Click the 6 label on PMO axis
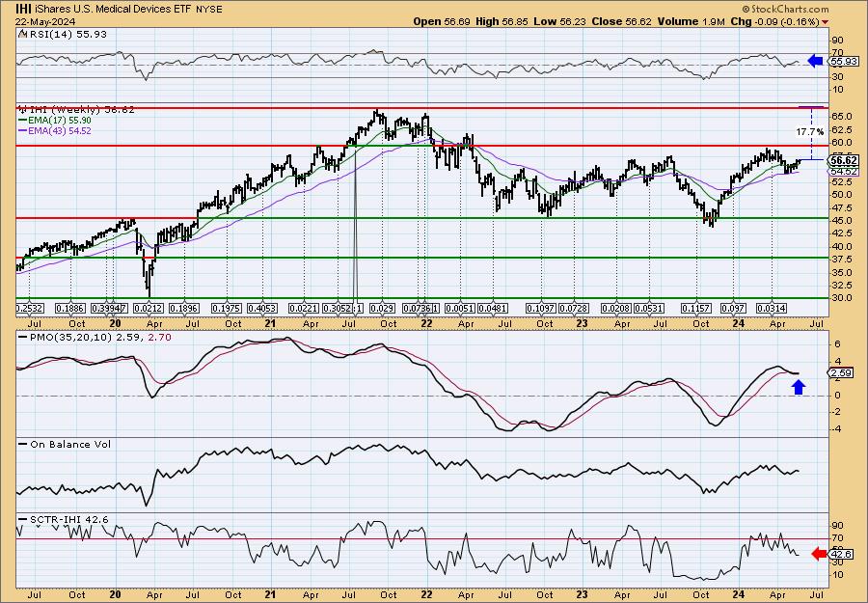 point(837,343)
